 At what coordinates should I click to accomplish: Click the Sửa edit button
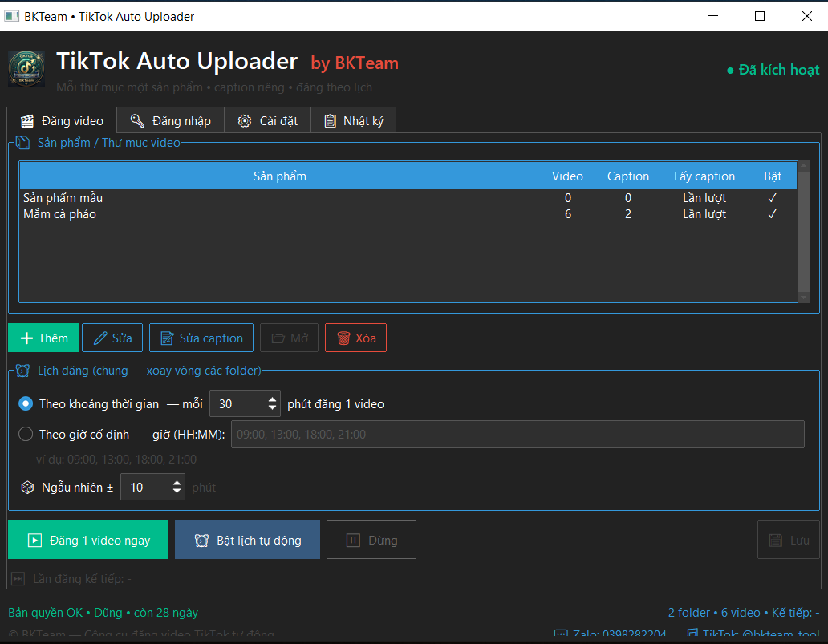coord(112,338)
